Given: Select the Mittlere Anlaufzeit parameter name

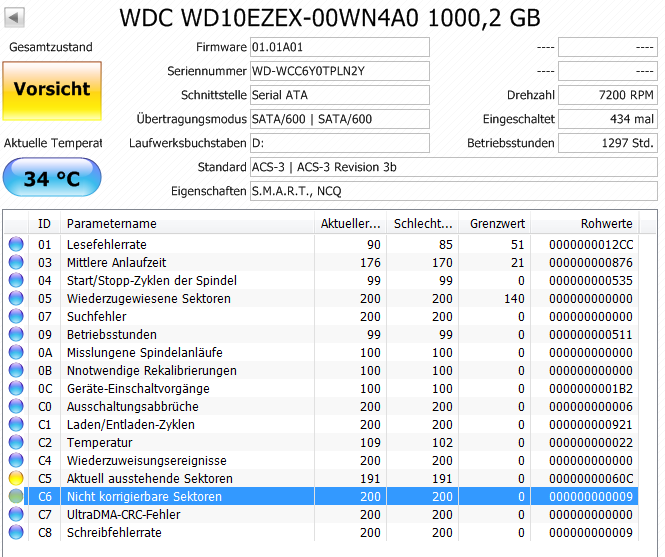Looking at the screenshot, I should (116, 263).
